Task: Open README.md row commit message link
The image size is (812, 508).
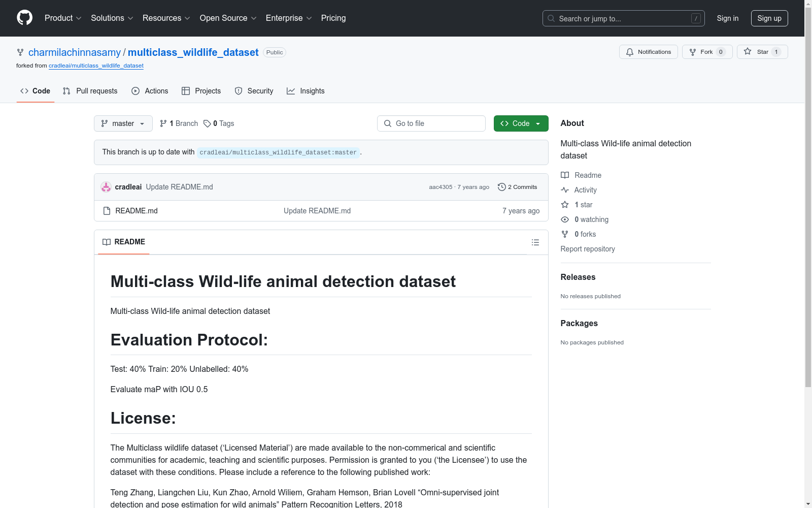Action: 317,211
